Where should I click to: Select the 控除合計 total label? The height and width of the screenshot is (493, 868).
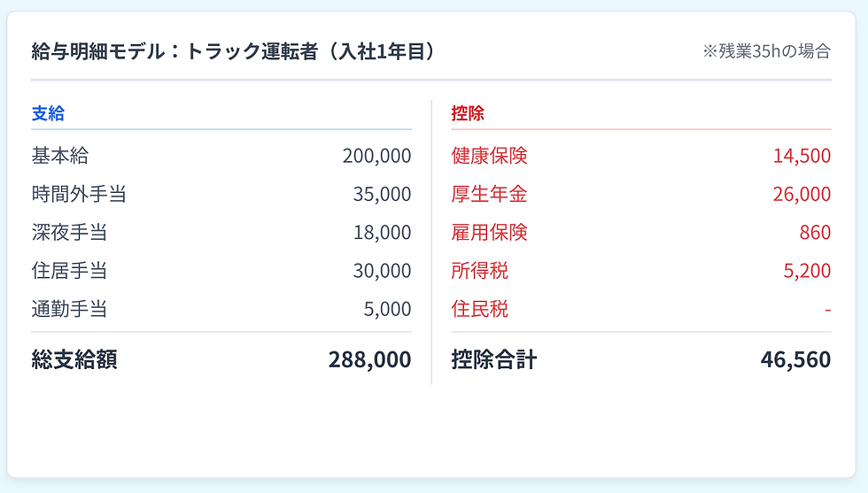click(x=493, y=359)
